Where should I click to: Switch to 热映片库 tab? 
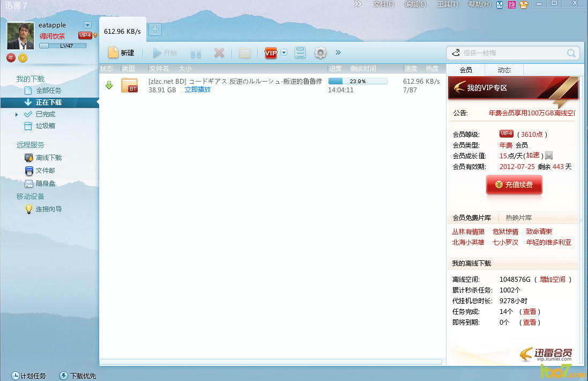[x=519, y=218]
